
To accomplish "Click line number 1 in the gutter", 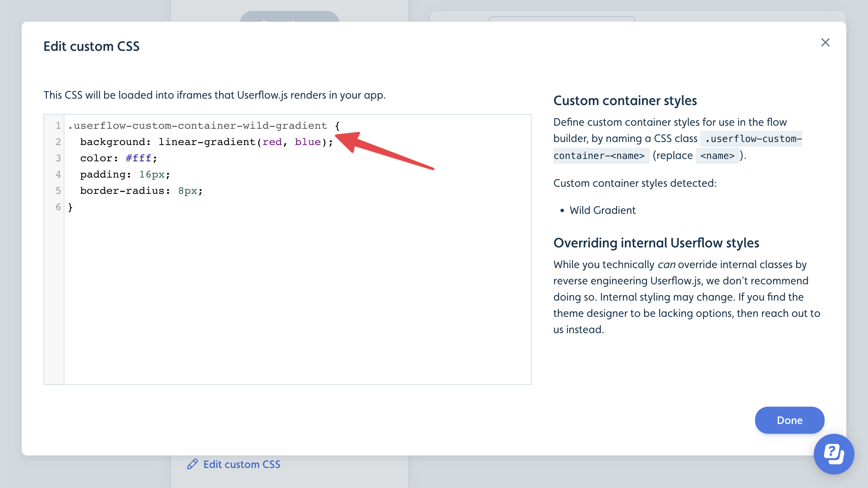I will tap(58, 126).
